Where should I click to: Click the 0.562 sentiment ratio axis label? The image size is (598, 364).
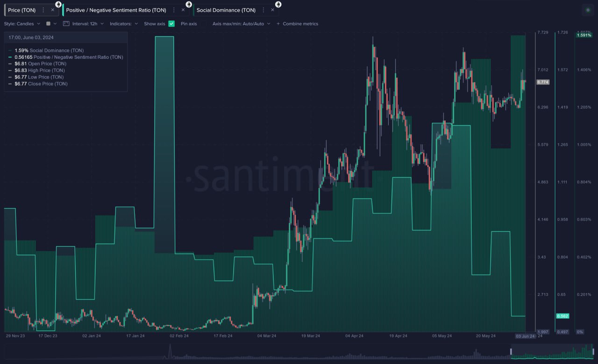562,316
